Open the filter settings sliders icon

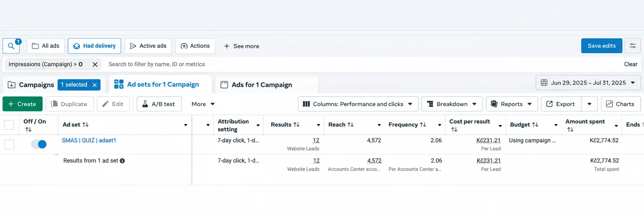click(x=633, y=46)
